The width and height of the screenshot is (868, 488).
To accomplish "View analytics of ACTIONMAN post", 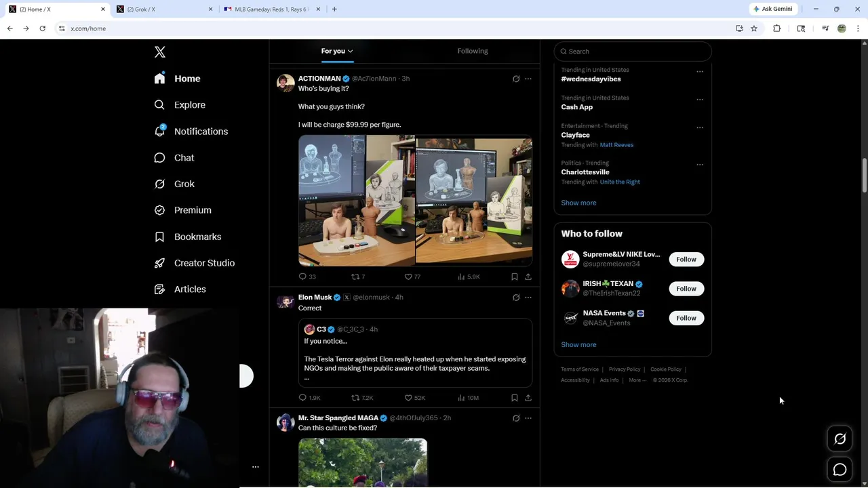I will pyautogui.click(x=469, y=277).
